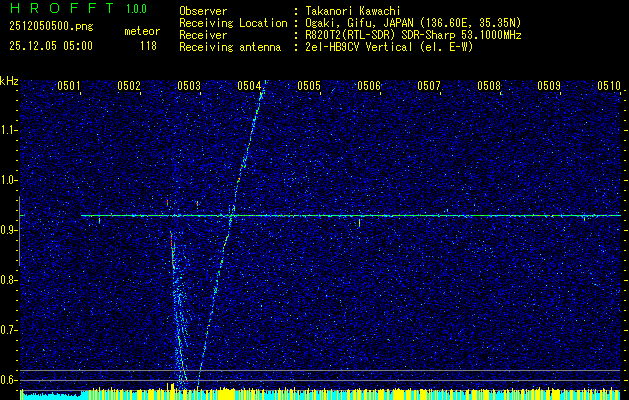
Task: Click the 0504 time marker
Action: 249,85
